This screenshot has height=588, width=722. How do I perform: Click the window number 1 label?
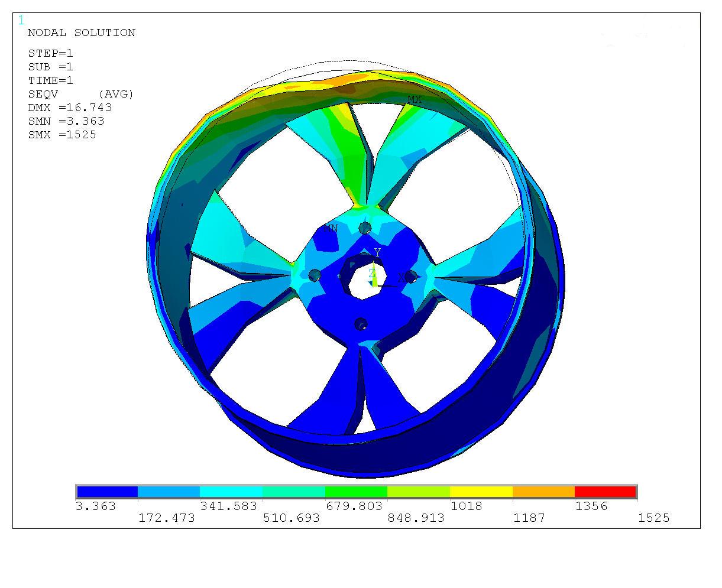coord(21,21)
